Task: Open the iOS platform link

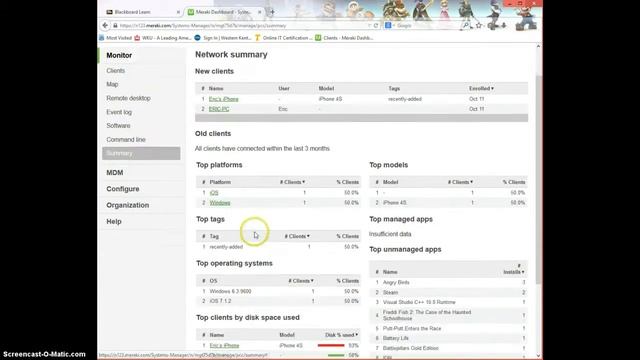Action: [214, 193]
